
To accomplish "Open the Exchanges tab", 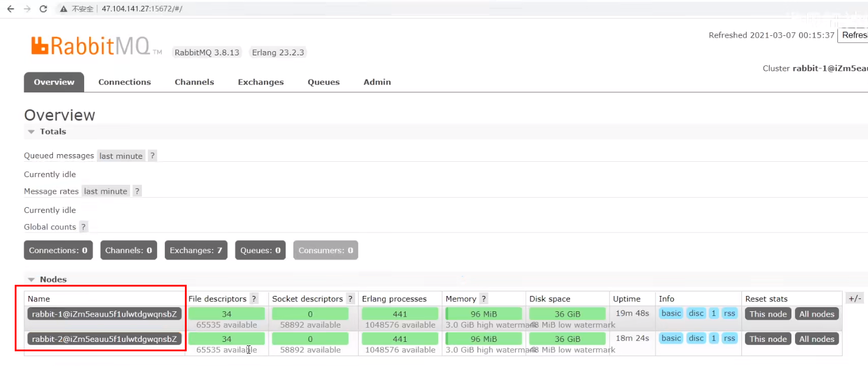I will 261,82.
